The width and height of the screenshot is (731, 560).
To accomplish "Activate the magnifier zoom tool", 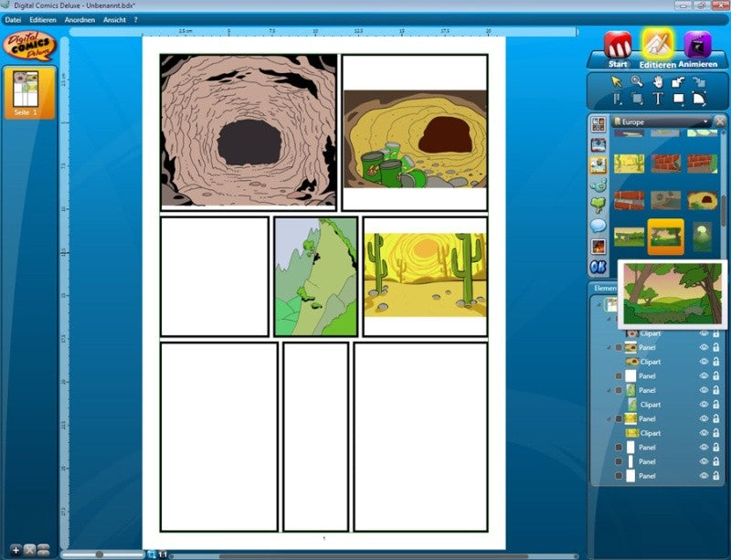I will (637, 81).
